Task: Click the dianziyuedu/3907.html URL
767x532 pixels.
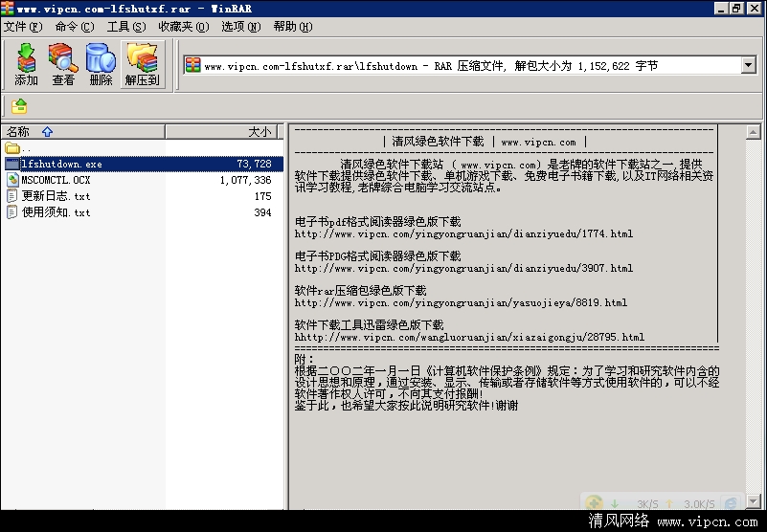Action: pos(463,268)
